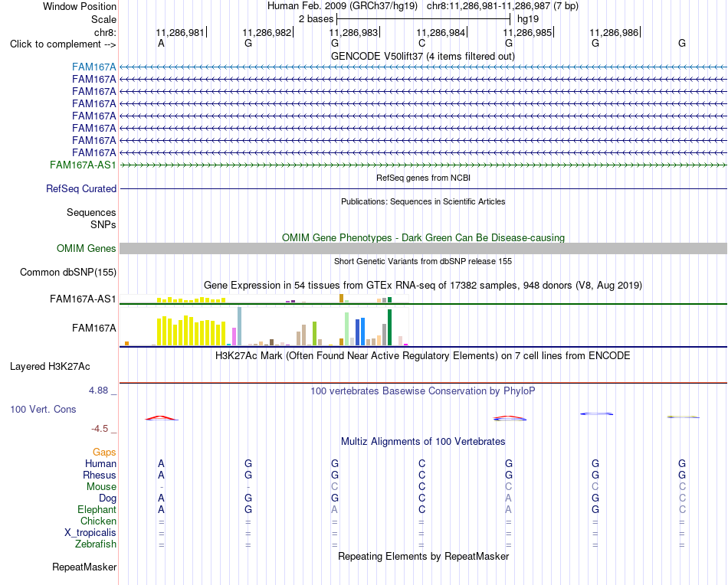Select 'Basewise Conservation by PhyloP' title
This screenshot has width=728, height=585.
point(423,391)
